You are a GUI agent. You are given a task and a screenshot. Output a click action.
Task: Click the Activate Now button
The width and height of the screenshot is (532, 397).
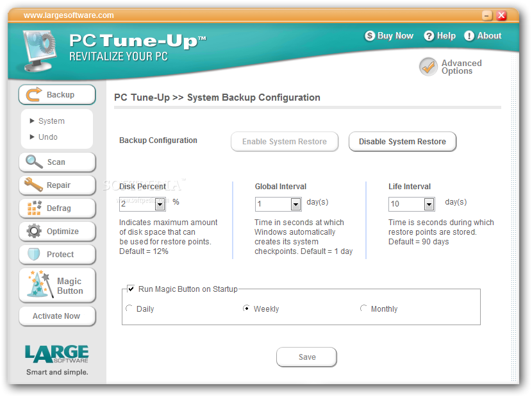pos(57,316)
